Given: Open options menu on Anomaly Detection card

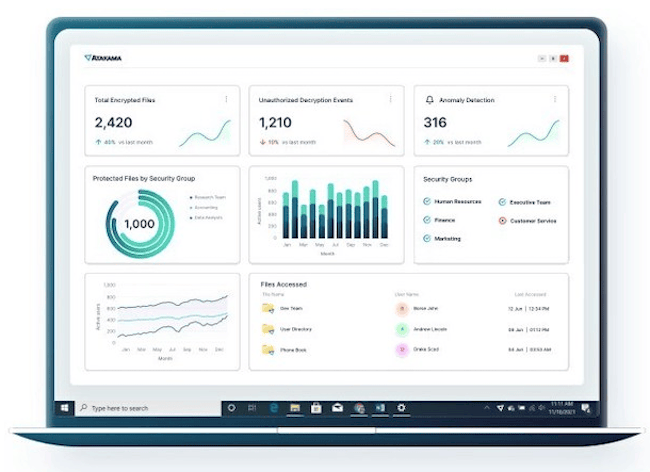Looking at the screenshot, I should (556, 99).
